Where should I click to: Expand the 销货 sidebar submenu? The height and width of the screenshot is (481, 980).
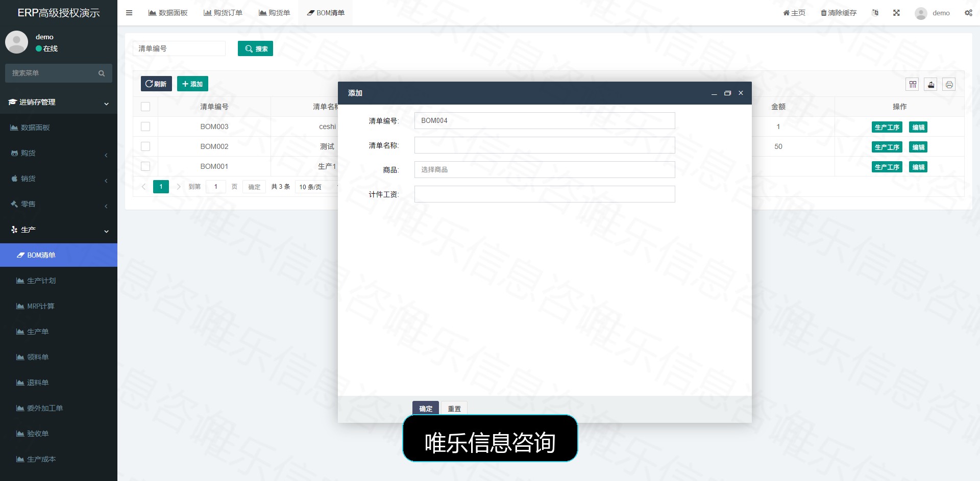pos(59,179)
